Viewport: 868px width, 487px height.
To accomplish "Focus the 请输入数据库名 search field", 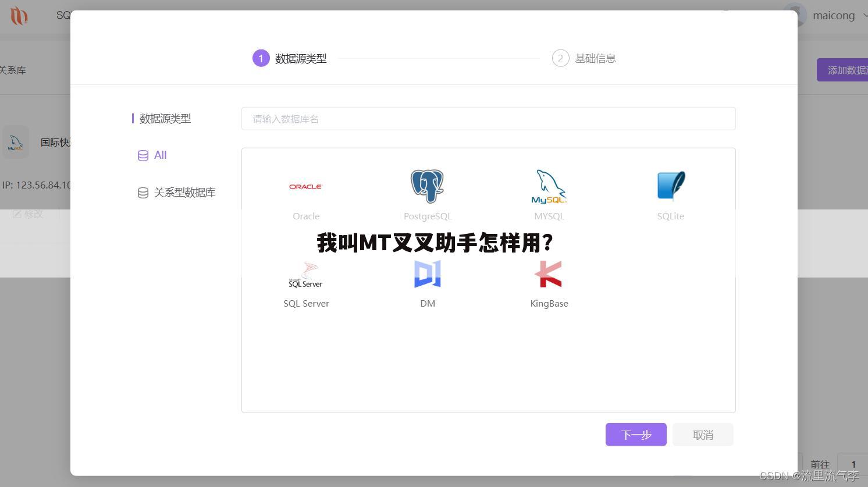I will tap(489, 119).
